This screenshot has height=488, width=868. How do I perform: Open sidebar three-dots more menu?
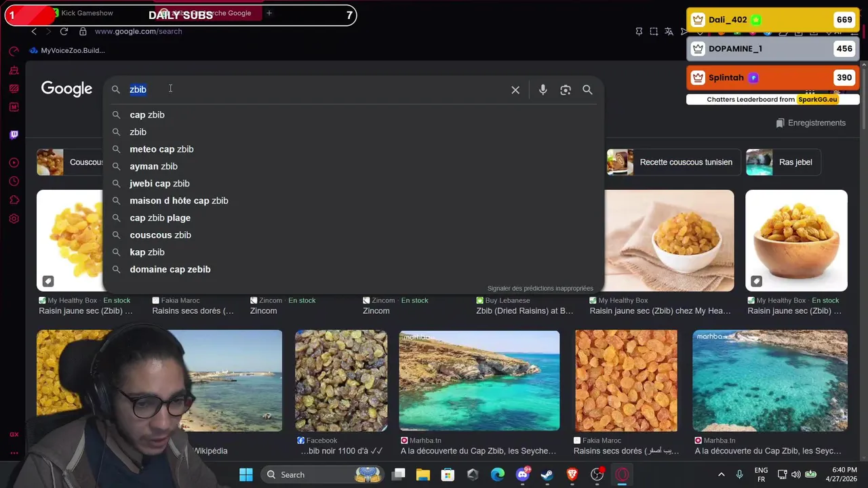pyautogui.click(x=14, y=453)
